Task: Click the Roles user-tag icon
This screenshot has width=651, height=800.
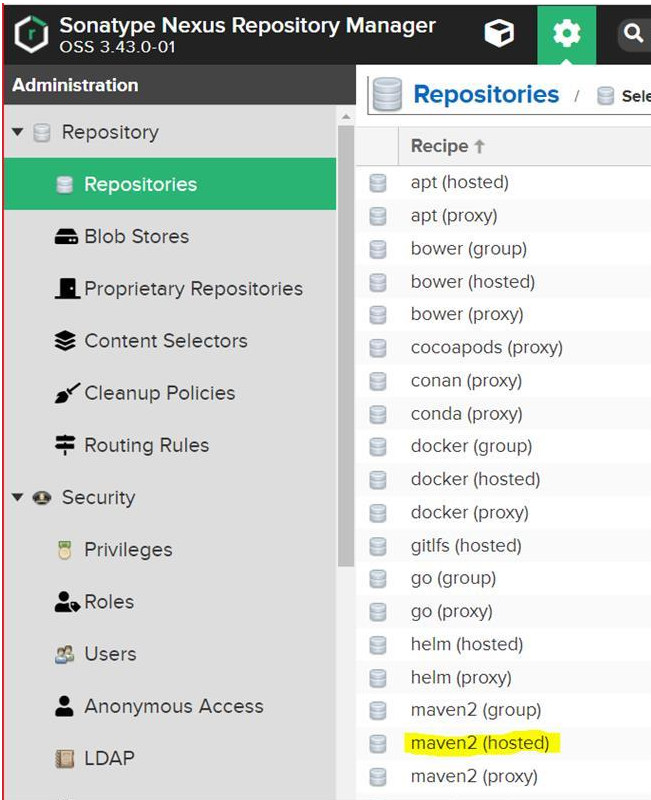Action: 67,602
